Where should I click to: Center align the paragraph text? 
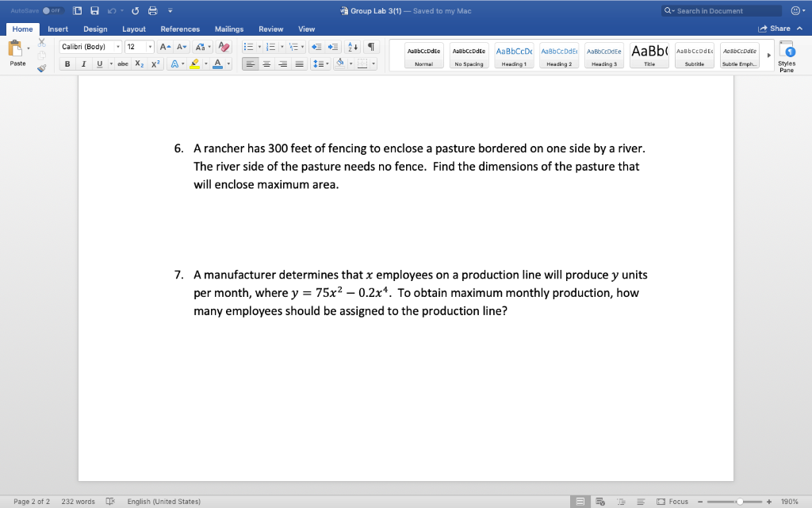tap(266, 63)
